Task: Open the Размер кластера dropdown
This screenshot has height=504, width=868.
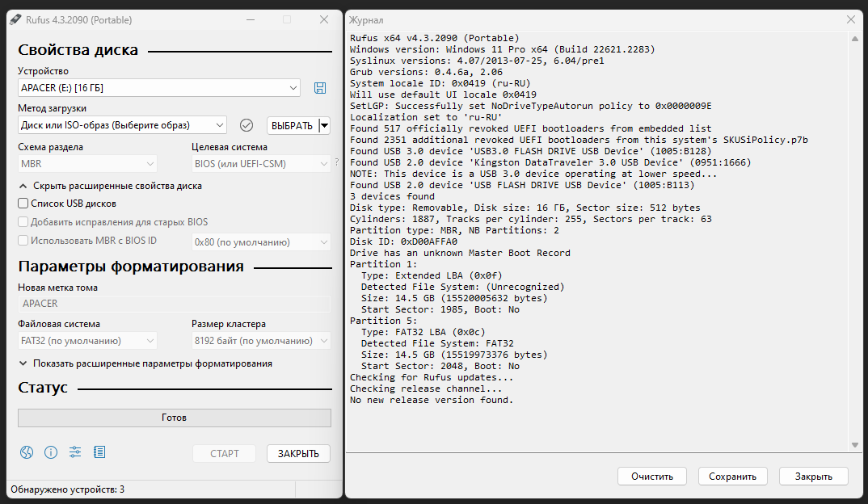Action: click(x=261, y=341)
